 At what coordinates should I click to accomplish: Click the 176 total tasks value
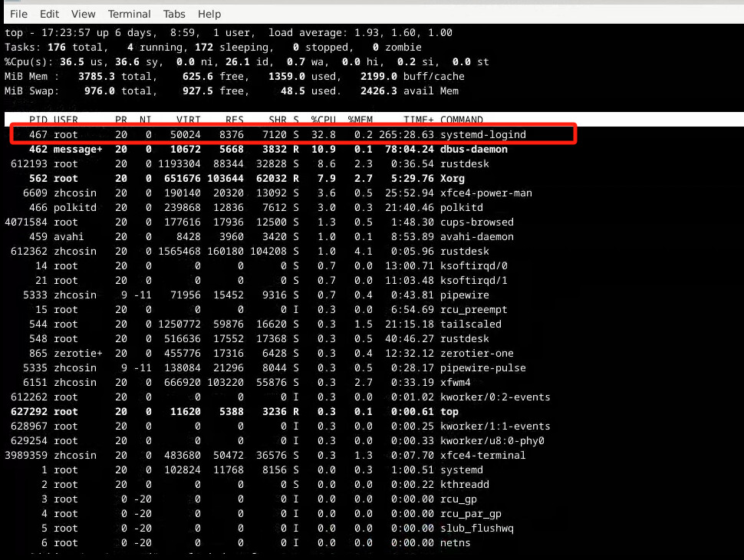click(57, 48)
